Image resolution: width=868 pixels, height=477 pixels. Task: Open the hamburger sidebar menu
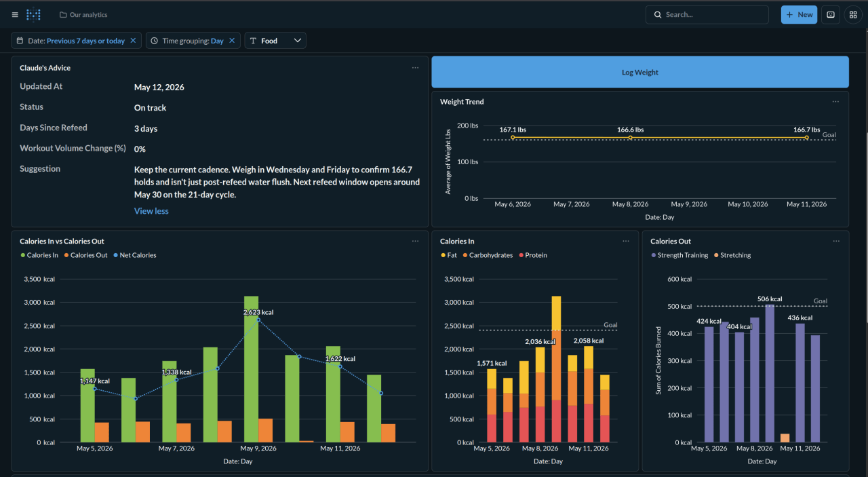(x=15, y=14)
